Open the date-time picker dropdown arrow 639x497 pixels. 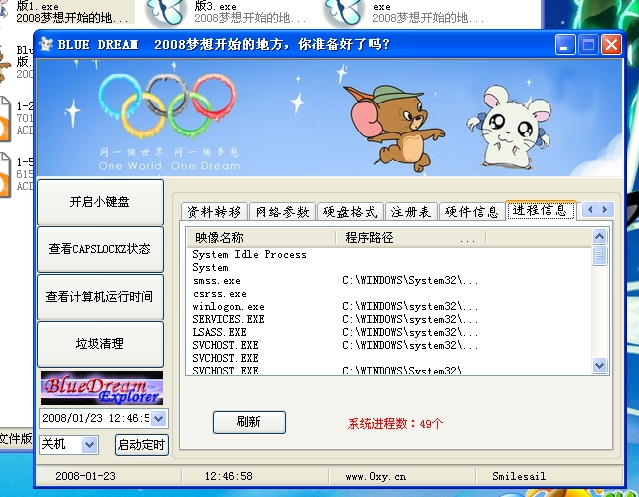point(159,418)
